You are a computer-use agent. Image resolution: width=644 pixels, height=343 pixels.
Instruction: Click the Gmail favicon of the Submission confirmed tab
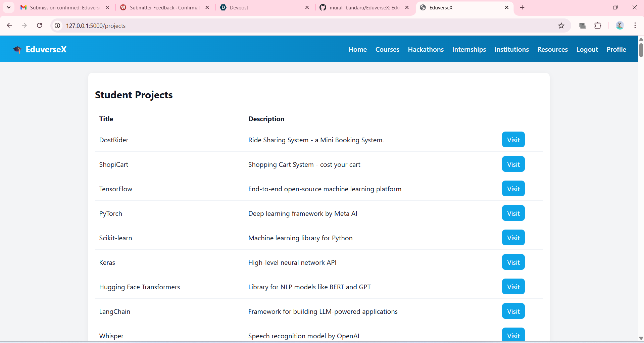[x=23, y=7]
